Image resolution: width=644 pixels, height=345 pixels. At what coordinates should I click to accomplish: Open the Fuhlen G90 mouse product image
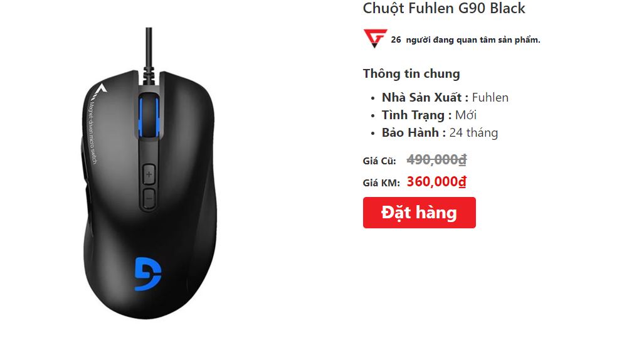(149, 174)
